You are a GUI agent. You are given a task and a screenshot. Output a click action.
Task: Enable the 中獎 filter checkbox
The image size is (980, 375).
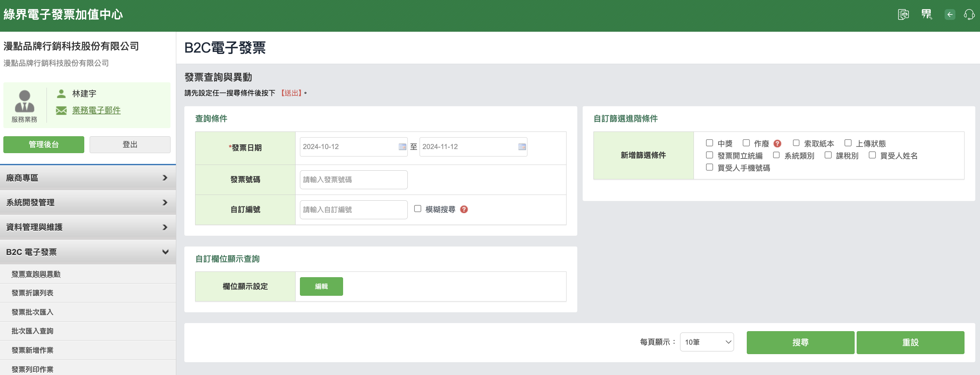(709, 143)
